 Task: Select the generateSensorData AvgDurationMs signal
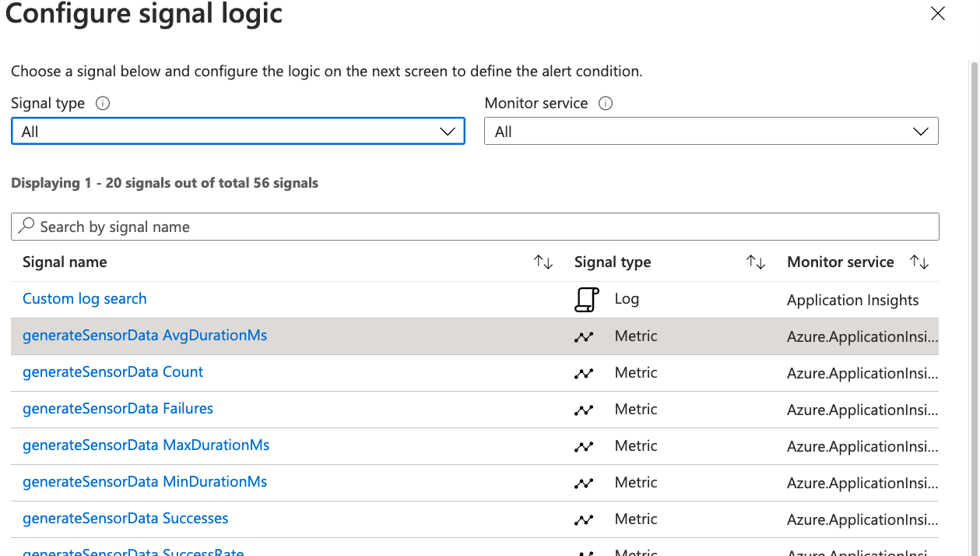145,336
